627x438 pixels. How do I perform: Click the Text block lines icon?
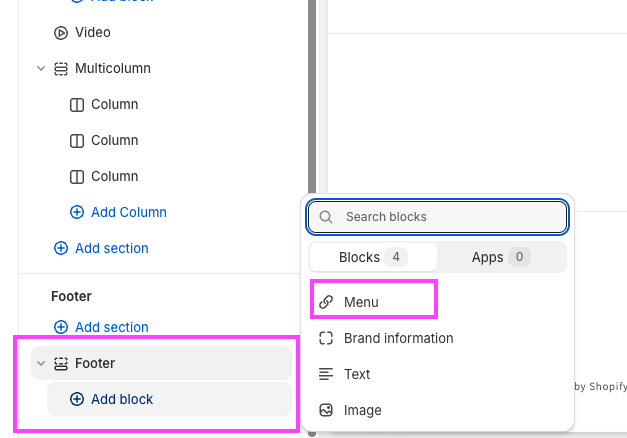(x=325, y=374)
